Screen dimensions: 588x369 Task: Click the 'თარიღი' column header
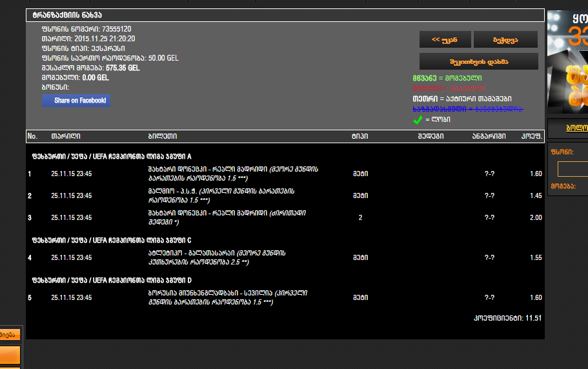point(66,136)
